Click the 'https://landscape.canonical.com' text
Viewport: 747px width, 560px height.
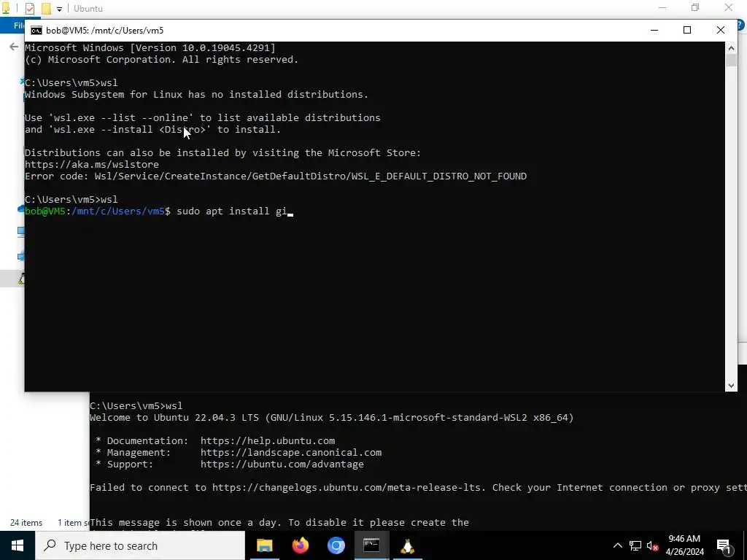pyautogui.click(x=291, y=453)
